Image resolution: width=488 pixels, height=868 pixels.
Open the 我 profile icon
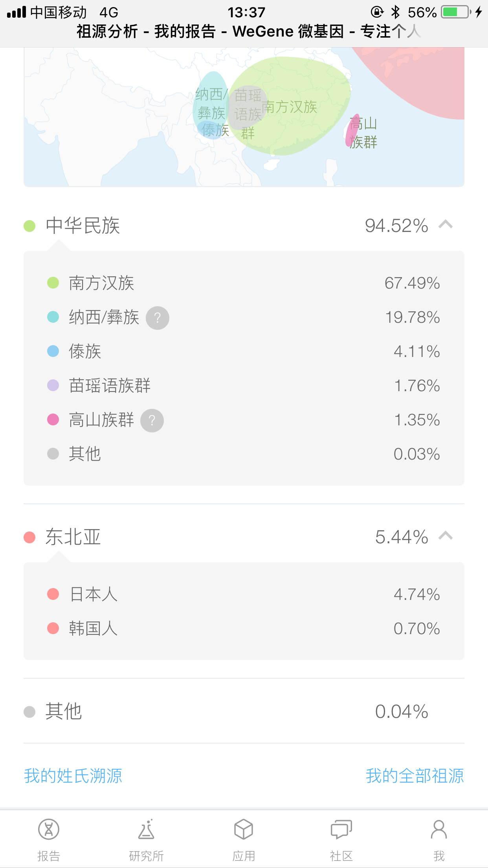pos(439,829)
